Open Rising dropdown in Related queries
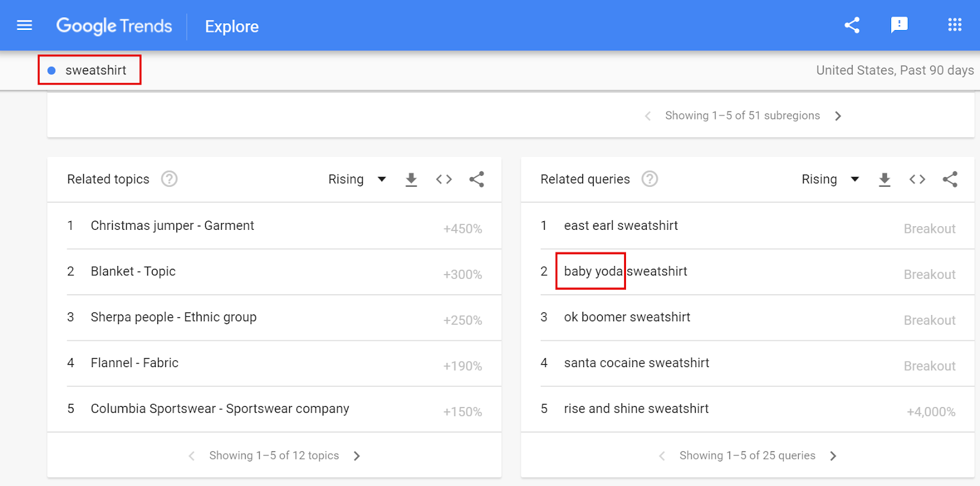The image size is (980, 486). (831, 179)
